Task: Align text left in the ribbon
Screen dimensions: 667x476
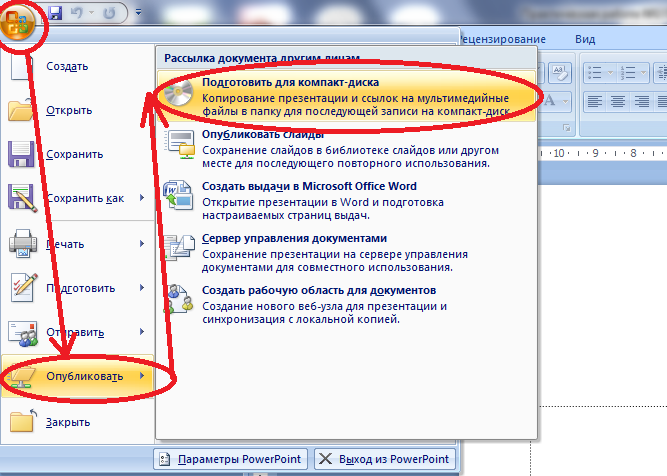Action: [595, 102]
